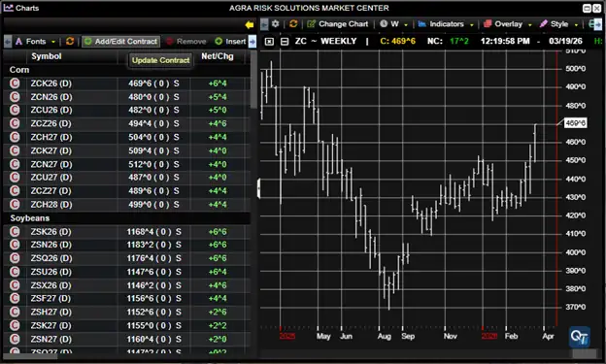Click the Insert green plus icon
This screenshot has width=606, height=364.
(219, 41)
